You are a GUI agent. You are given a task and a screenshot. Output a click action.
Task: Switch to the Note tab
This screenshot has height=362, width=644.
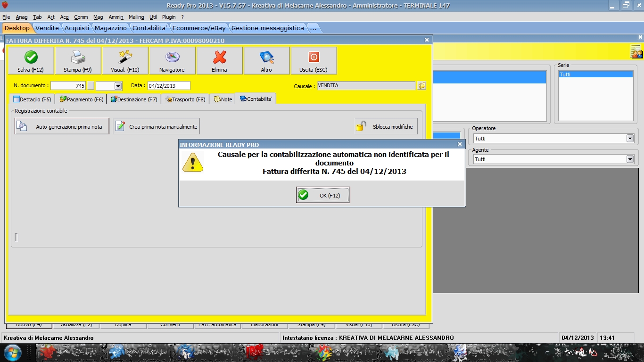pyautogui.click(x=223, y=99)
